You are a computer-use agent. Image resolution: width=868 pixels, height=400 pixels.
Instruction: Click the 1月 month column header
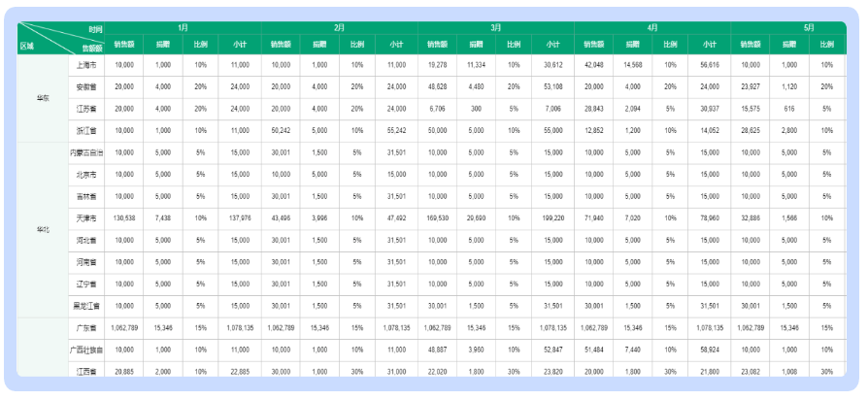(183, 28)
